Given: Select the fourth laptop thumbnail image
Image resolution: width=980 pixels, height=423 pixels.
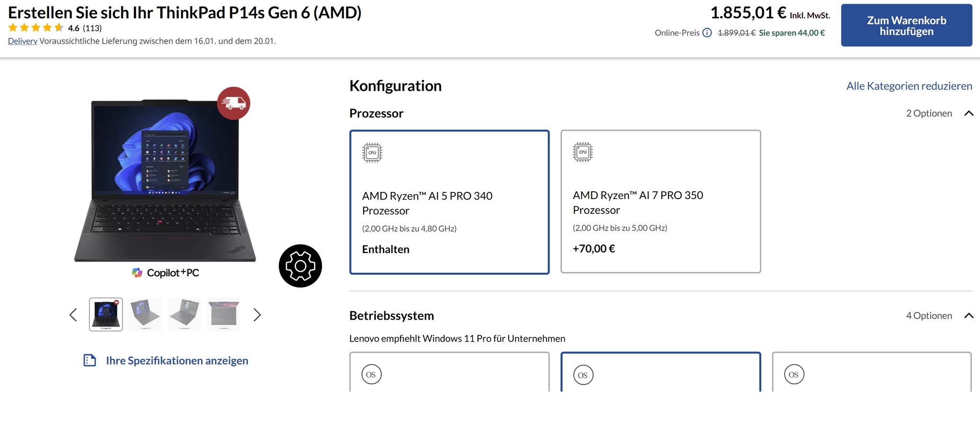Looking at the screenshot, I should [x=224, y=314].
